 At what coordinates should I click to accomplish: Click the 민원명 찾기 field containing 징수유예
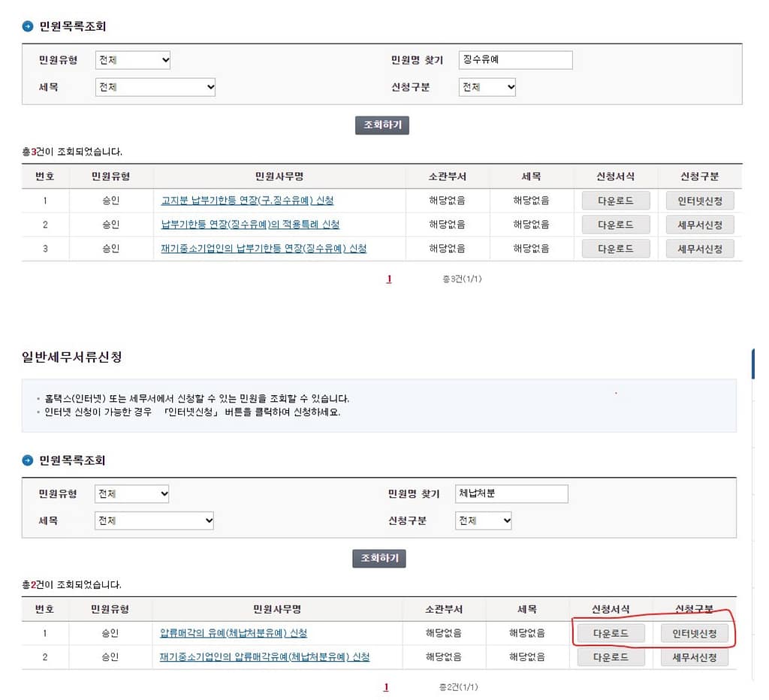[515, 60]
